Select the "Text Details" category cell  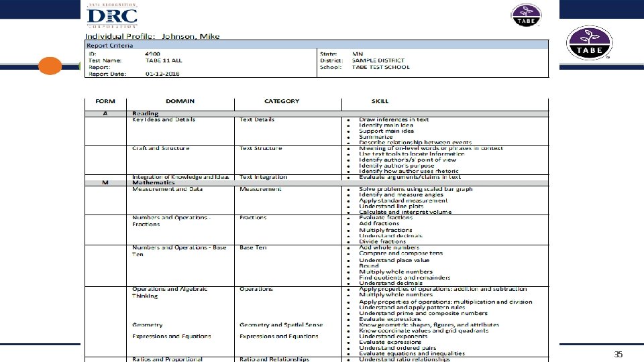(x=257, y=119)
